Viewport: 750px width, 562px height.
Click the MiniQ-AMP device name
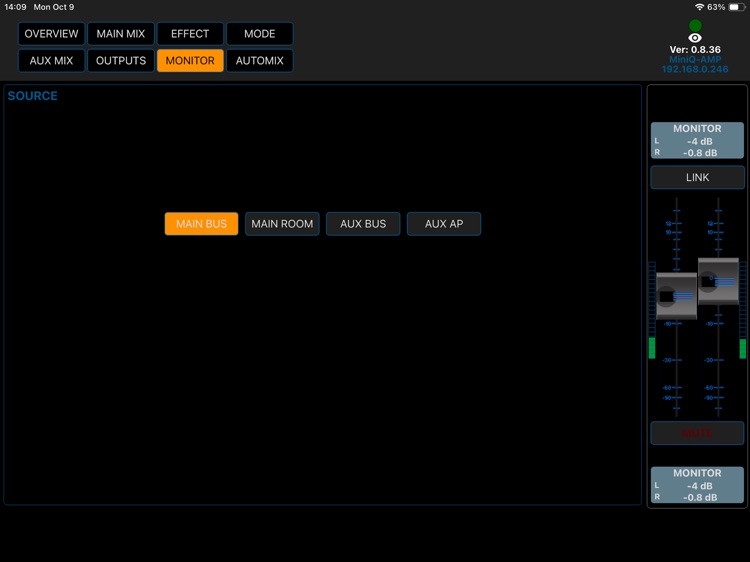[695, 59]
